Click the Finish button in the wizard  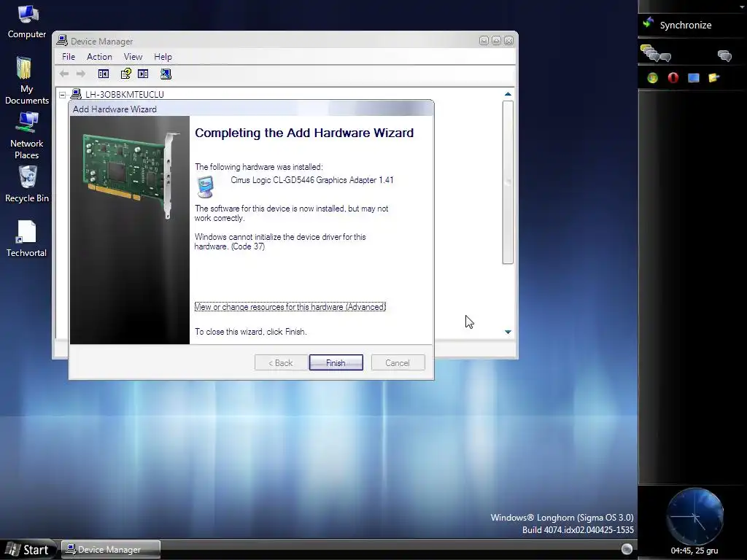(x=336, y=363)
